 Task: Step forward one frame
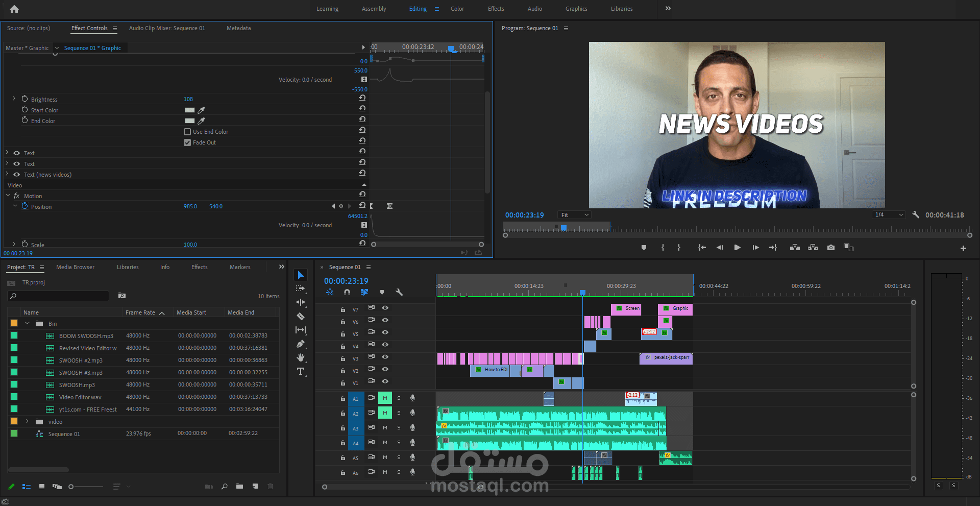755,248
